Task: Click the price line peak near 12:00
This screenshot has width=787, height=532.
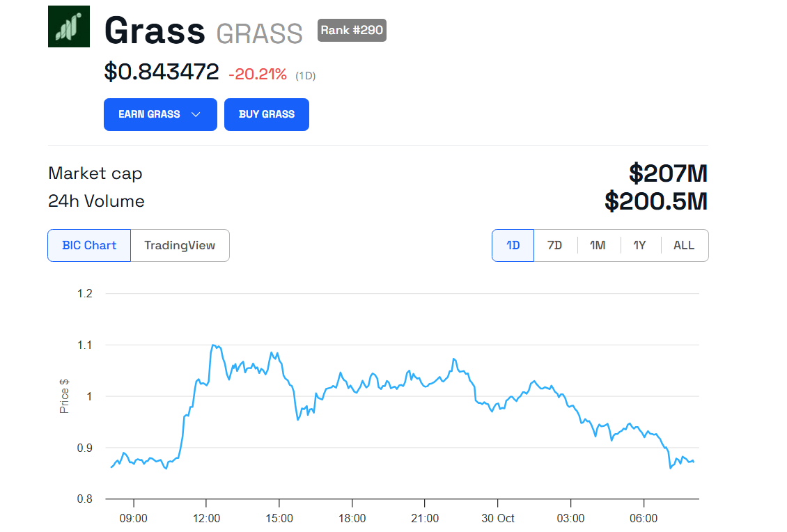Action: (213, 345)
